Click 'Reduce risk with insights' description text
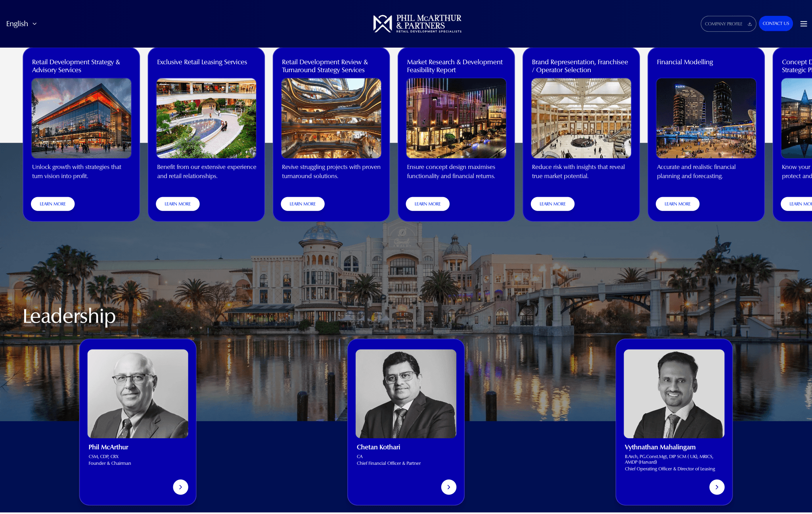The height and width of the screenshot is (514, 812). (x=578, y=171)
